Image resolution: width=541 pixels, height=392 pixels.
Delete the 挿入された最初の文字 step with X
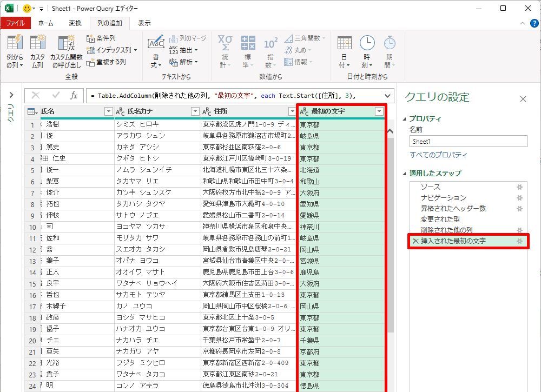point(415,241)
